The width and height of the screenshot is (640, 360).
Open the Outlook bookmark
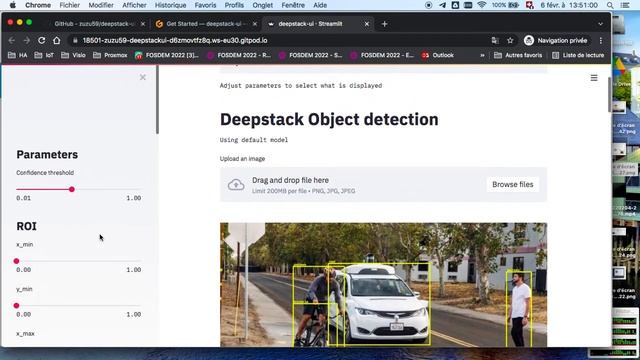[438, 55]
